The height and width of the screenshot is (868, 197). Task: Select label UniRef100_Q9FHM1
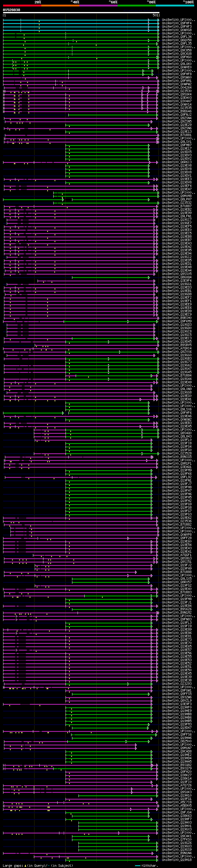[x=177, y=81]
